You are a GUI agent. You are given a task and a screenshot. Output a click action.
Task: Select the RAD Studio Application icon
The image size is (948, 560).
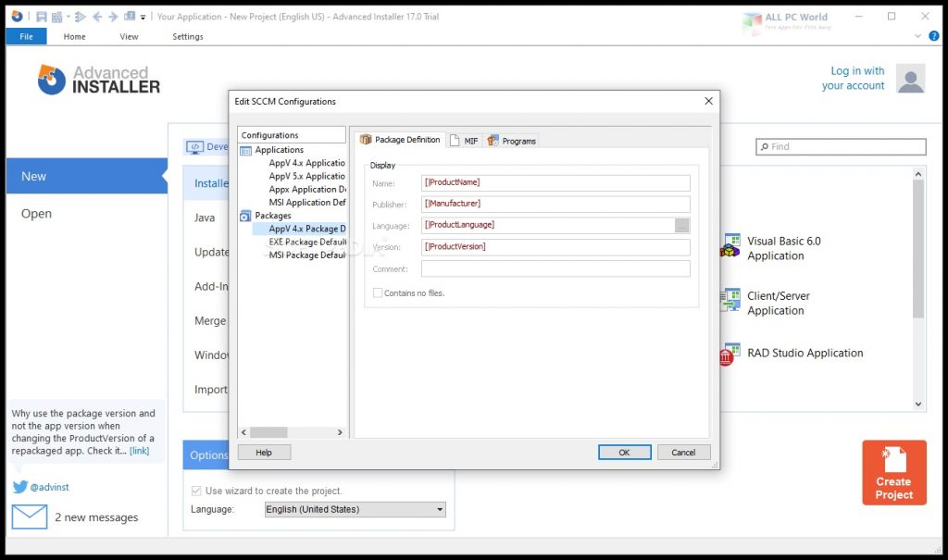(x=728, y=354)
